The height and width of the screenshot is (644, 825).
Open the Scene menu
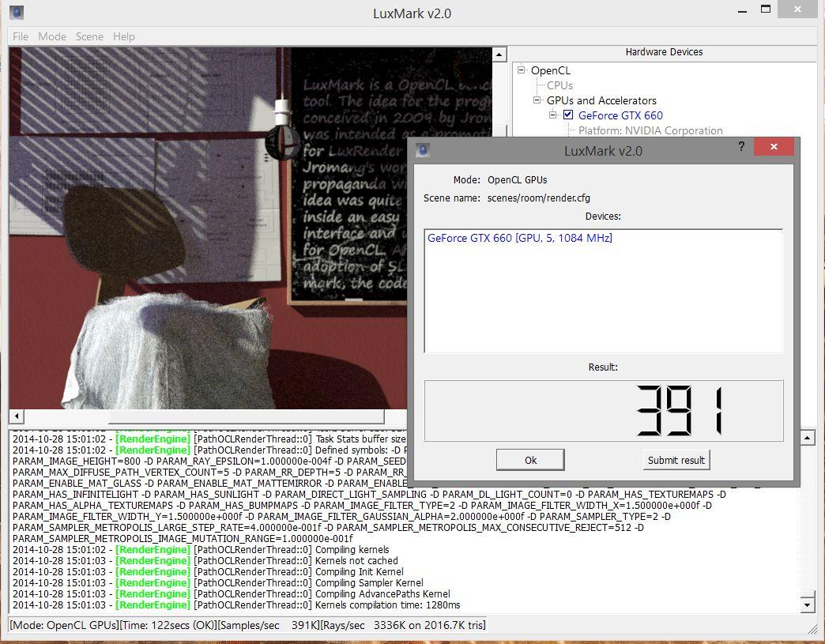89,36
